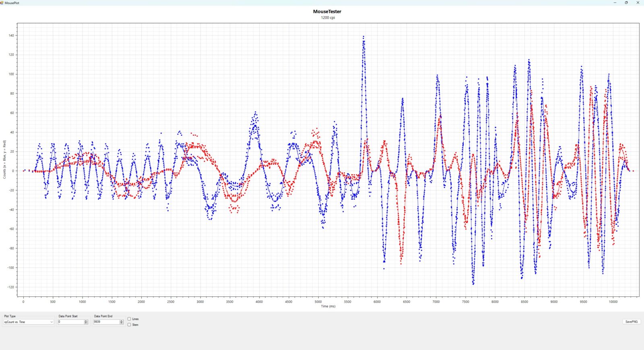Close the MousePlot window
Viewport: 644px width, 350px height.
[638, 3]
